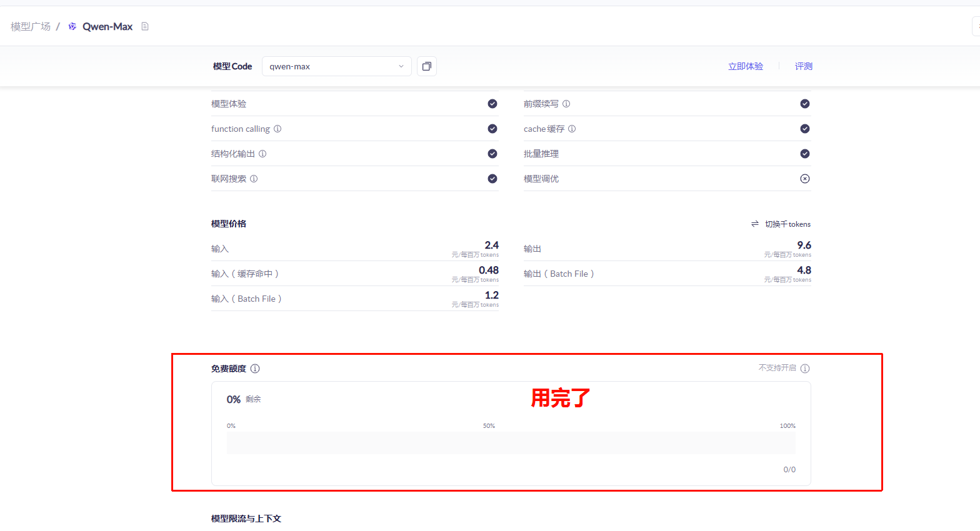This screenshot has width=980, height=531.
Task: Click the 批量推理 row label
Action: tap(541, 154)
